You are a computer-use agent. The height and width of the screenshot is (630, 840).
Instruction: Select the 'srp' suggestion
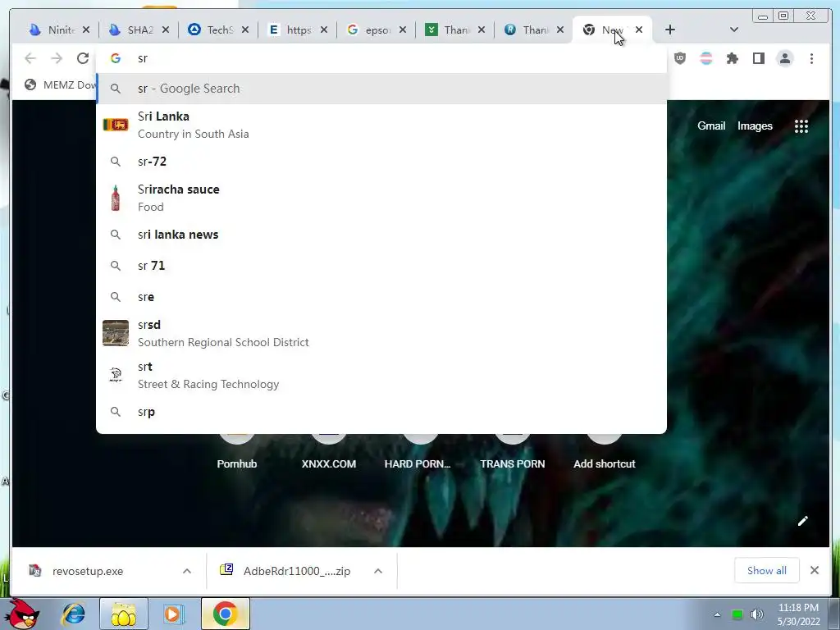coord(381,412)
